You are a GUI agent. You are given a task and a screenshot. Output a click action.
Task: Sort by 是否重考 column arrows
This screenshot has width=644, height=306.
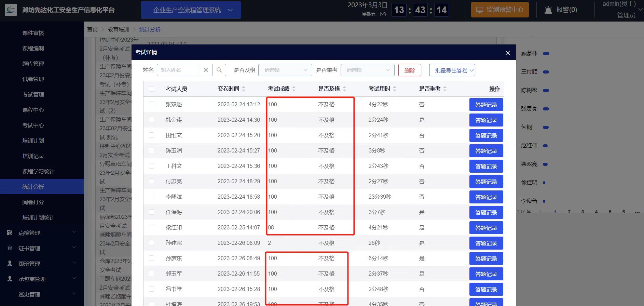pos(445,89)
